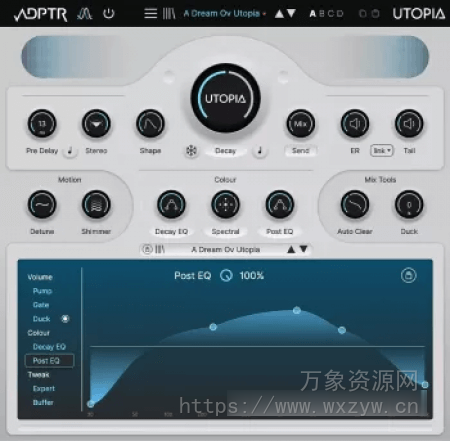Click the Decay EQ knob
The width and height of the screenshot is (450, 441).
(x=171, y=204)
